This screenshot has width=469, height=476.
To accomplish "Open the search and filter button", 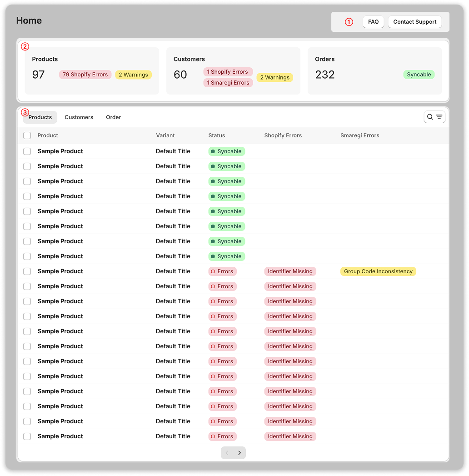I will 434,117.
